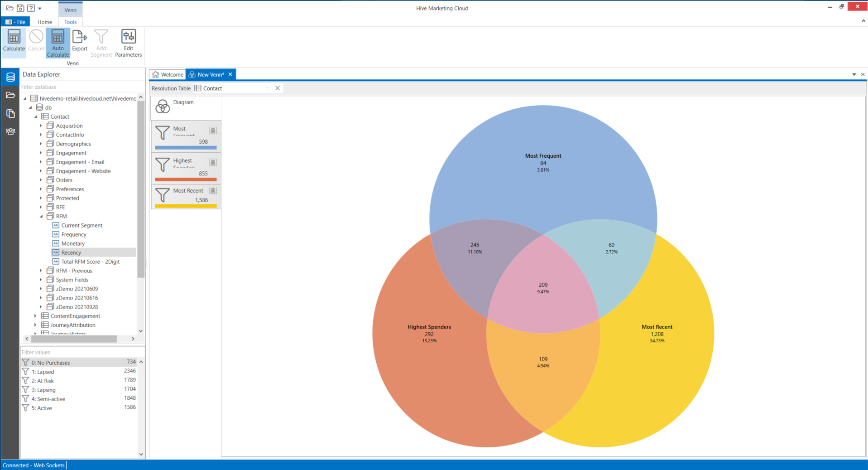Viewport: 868px width, 470px height.
Task: Expand the Orders folder
Action: (x=41, y=180)
